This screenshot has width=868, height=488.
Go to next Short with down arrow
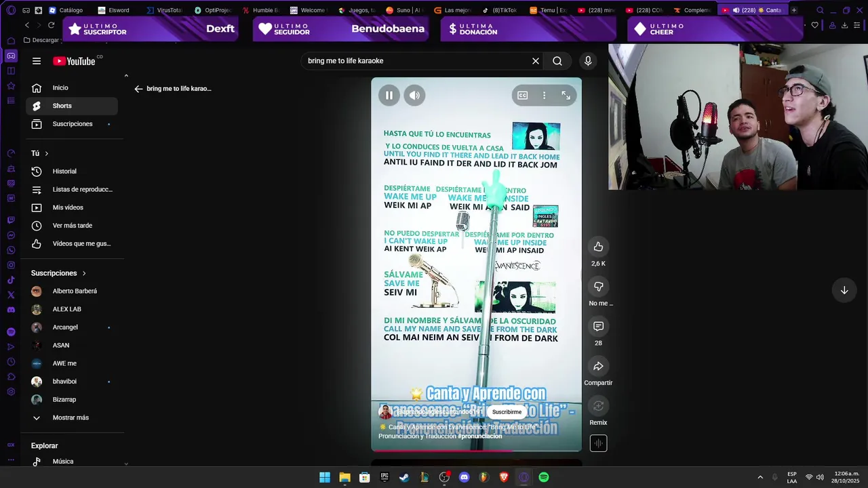tap(844, 290)
